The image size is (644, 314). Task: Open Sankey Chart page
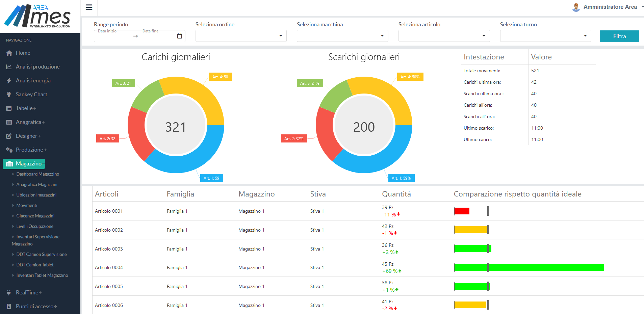(31, 95)
